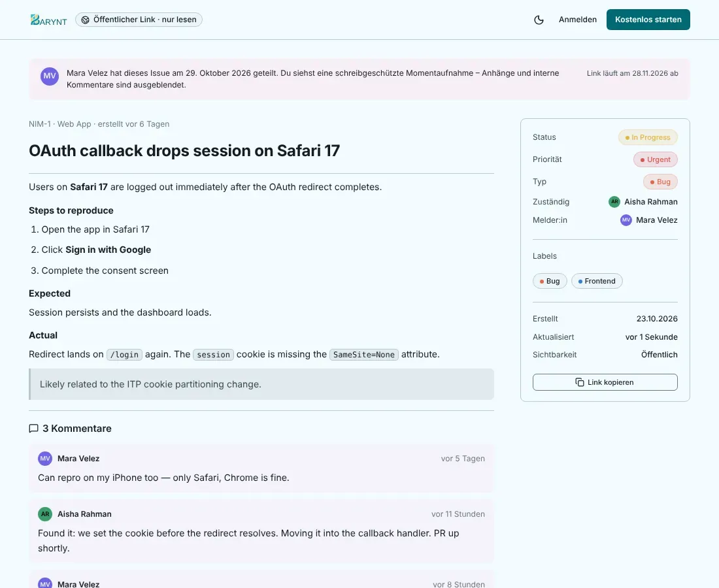Click the Sichtbarkeit value Öffentlich
This screenshot has width=719, height=588.
(x=659, y=355)
